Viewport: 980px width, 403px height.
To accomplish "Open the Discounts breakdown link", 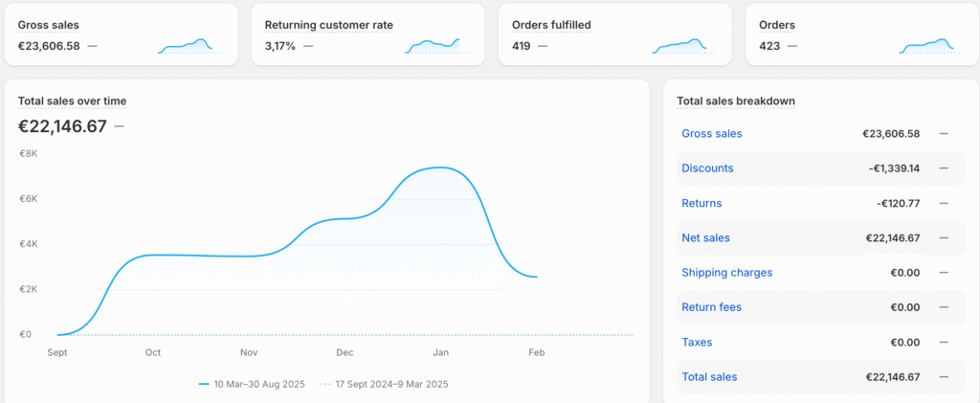I will click(707, 168).
